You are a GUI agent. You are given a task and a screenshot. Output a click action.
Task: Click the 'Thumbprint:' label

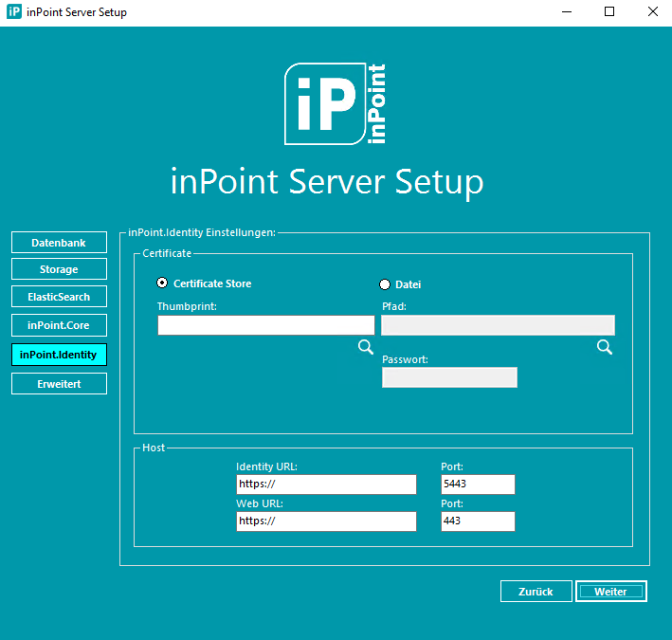pos(187,306)
